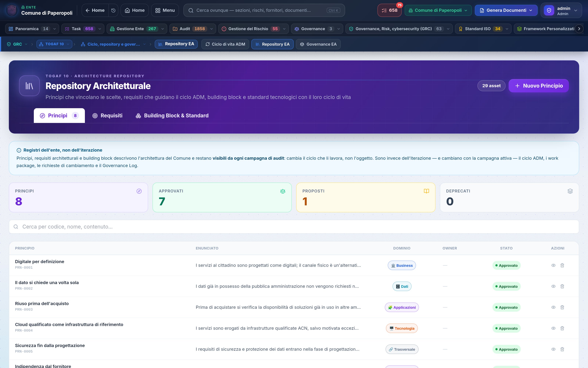
Task: Open the Menu button
Action: click(165, 10)
